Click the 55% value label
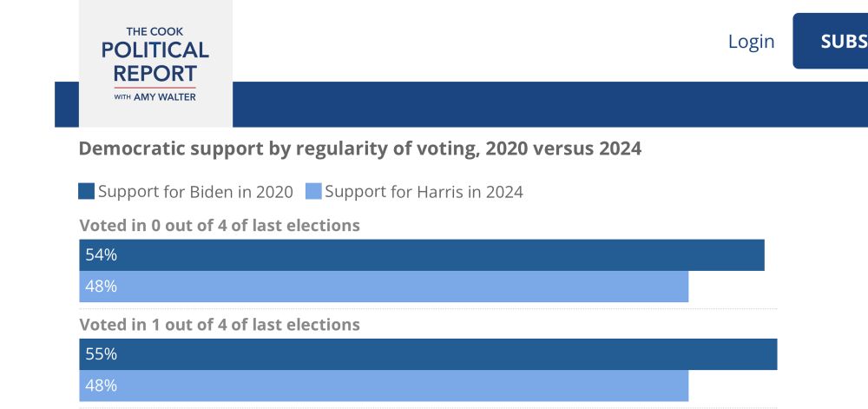This screenshot has width=868, height=409. (x=101, y=354)
